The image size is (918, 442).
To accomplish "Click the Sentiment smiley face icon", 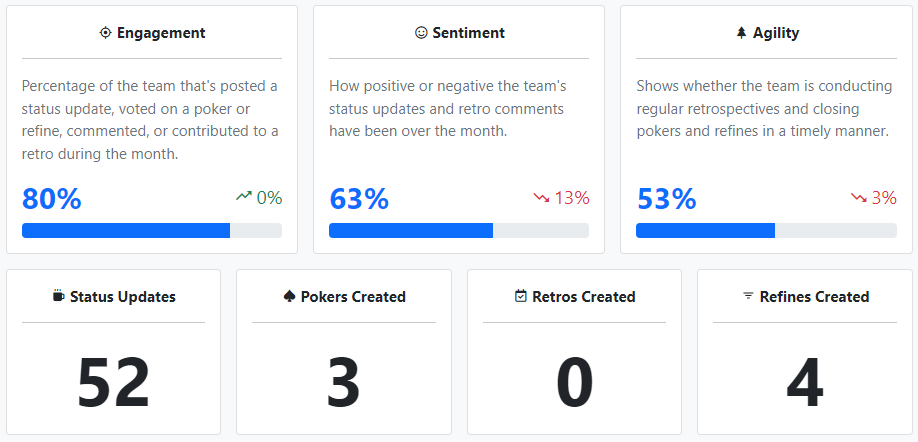I will tap(421, 33).
